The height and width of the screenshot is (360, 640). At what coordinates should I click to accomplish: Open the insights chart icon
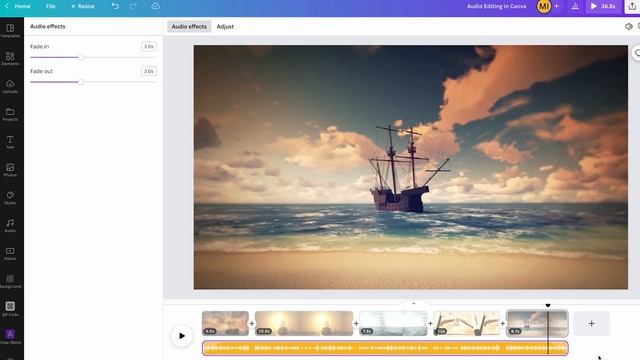coord(575,6)
